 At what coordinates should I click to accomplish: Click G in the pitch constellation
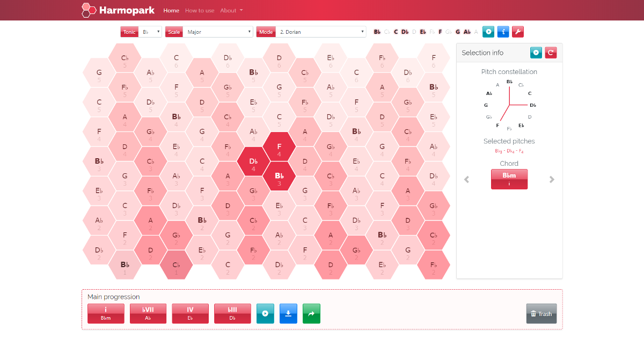pos(486,105)
